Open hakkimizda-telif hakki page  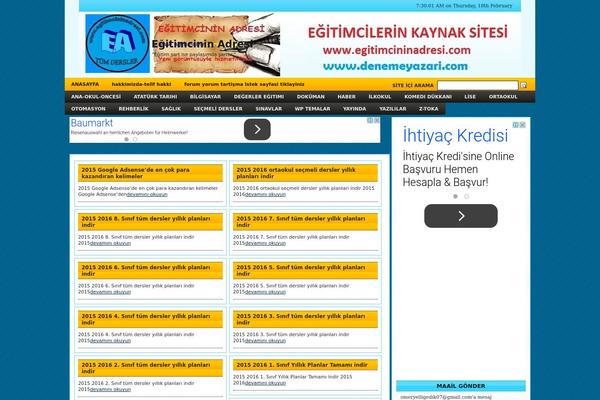pos(141,84)
